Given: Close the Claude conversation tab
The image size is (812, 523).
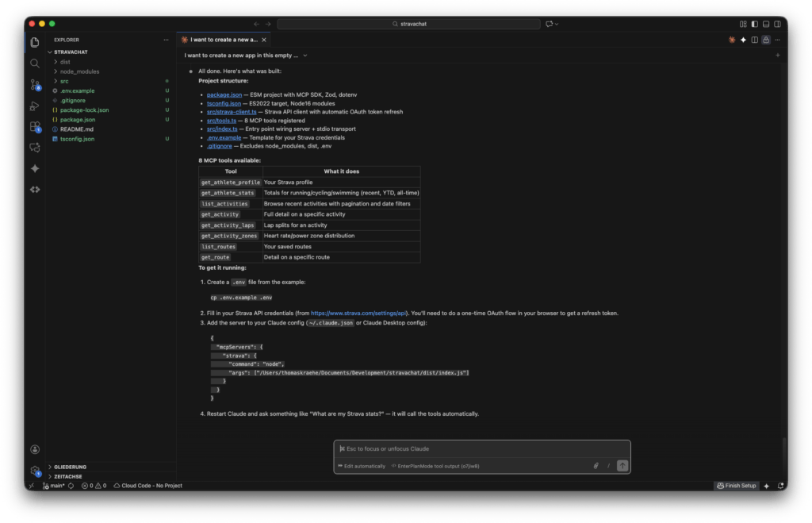Looking at the screenshot, I should pyautogui.click(x=264, y=40).
